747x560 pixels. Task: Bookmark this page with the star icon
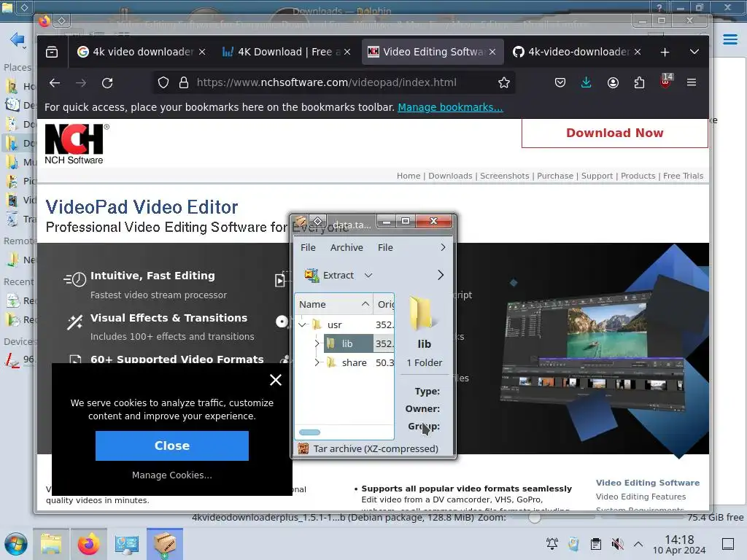(x=504, y=83)
